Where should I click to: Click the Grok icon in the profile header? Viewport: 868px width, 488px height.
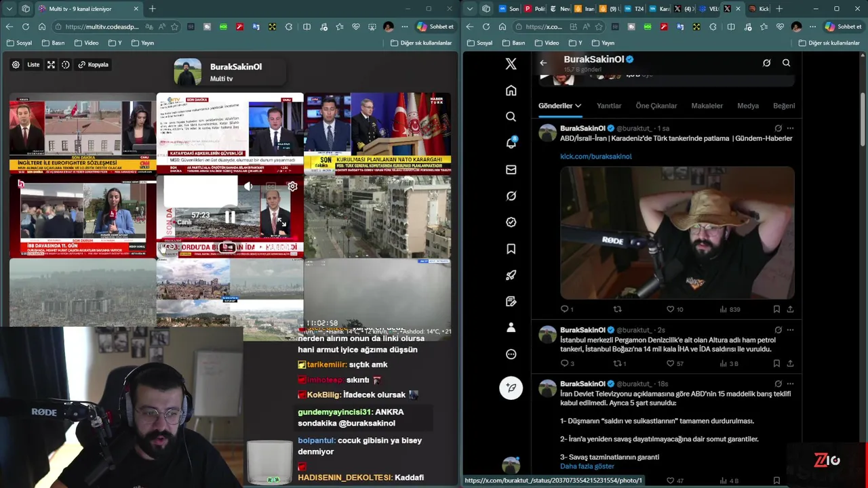[x=766, y=63]
